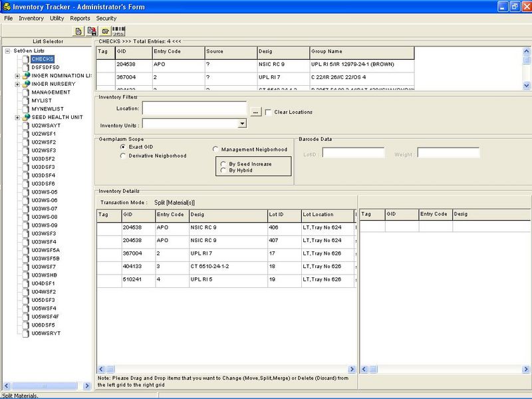Click the Source column header in CHECKS grid
The width and height of the screenshot is (532, 399).
tap(231, 52)
